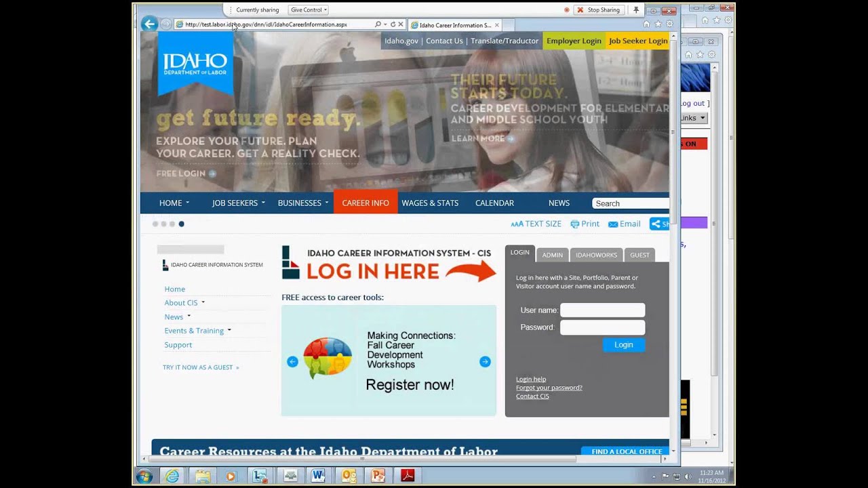Open the NEWS navigation item
This screenshot has height=488, width=868.
pyautogui.click(x=559, y=203)
